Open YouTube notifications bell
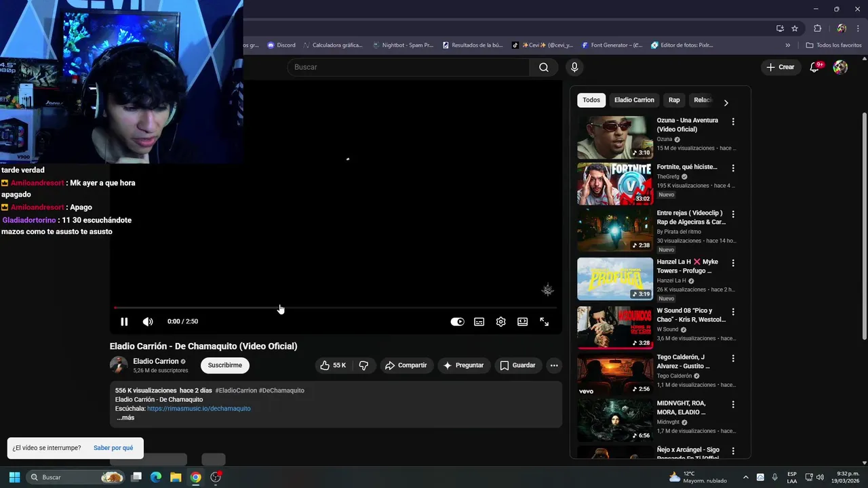The image size is (868, 488). 815,67
